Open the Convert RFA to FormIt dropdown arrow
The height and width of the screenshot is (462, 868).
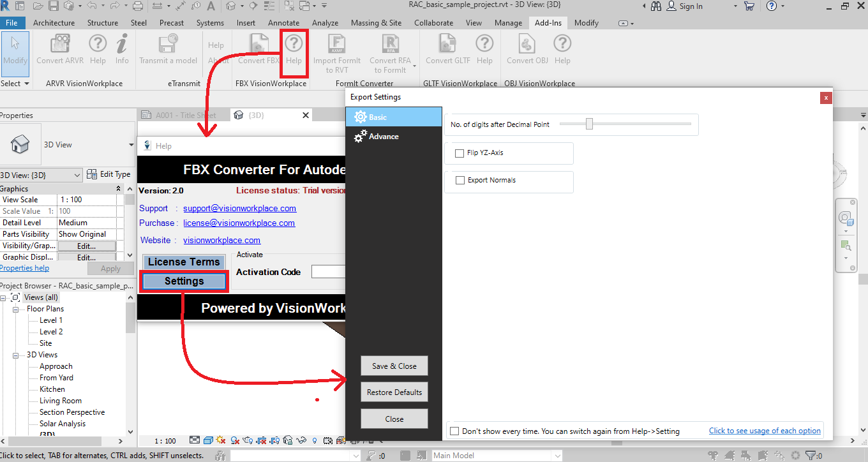tap(415, 66)
